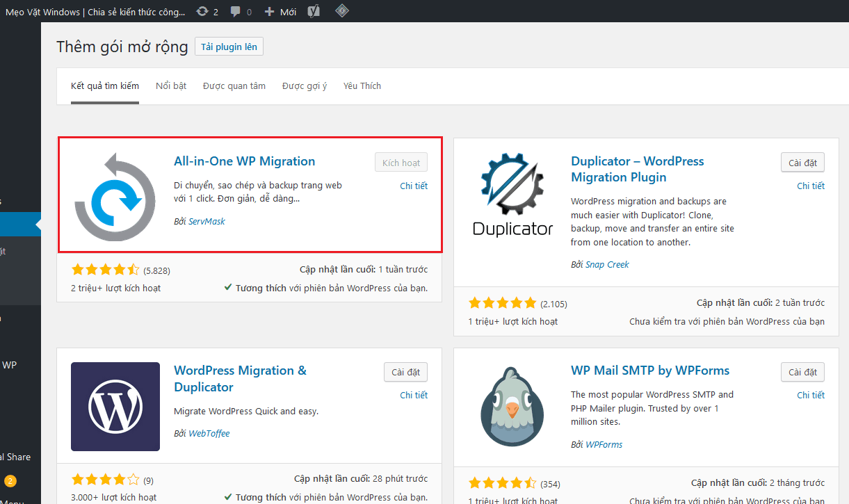Click the star rating with (2.105) reviews

click(503, 303)
